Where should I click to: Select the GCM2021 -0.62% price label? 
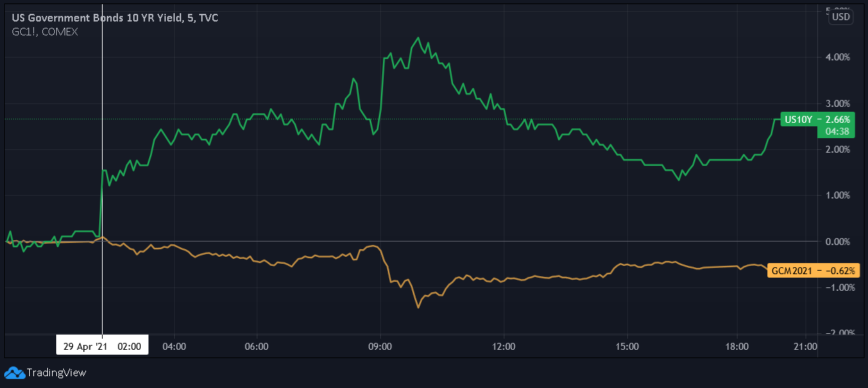click(x=815, y=271)
